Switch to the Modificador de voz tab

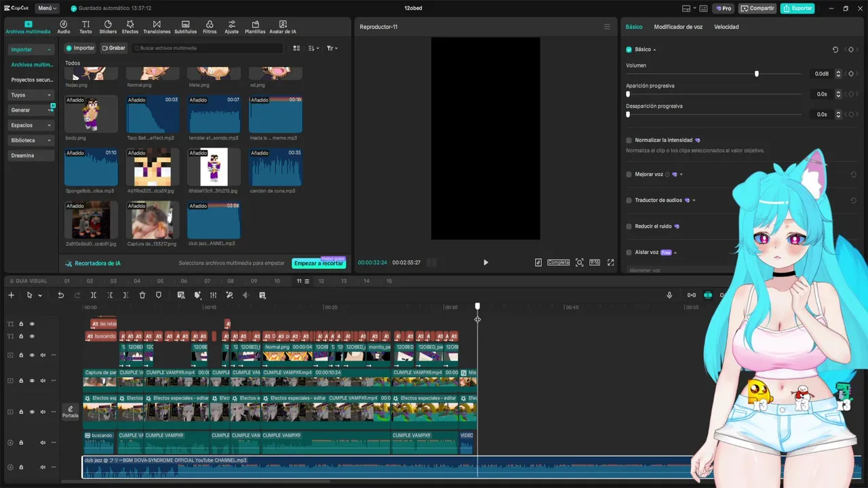pos(678,27)
